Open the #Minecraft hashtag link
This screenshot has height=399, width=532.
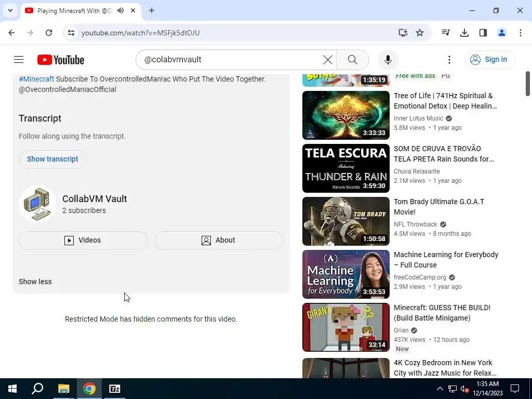point(36,79)
